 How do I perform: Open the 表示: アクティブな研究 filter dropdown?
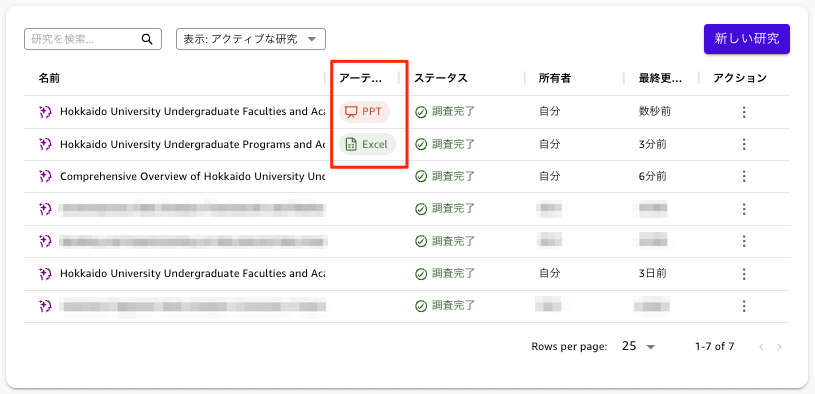tap(251, 39)
